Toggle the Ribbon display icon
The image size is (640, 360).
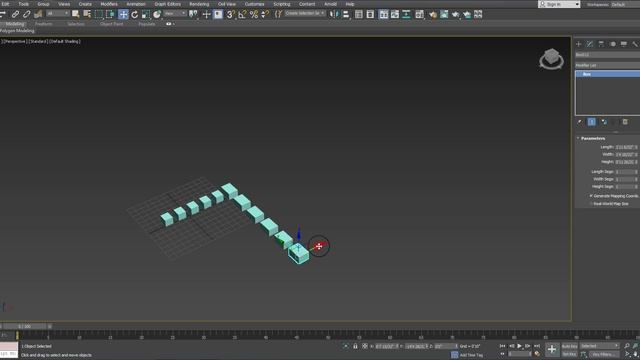(x=383, y=14)
